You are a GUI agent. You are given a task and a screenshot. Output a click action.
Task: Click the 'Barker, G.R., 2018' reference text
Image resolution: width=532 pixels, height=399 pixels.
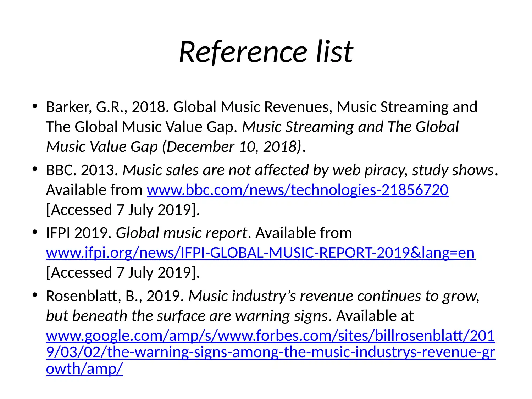click(107, 107)
